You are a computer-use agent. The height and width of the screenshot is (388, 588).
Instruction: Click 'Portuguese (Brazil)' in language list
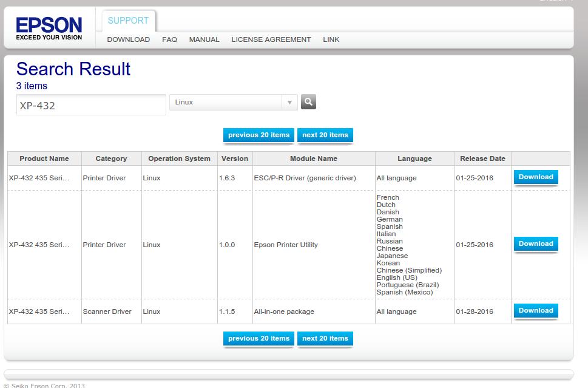(x=408, y=285)
